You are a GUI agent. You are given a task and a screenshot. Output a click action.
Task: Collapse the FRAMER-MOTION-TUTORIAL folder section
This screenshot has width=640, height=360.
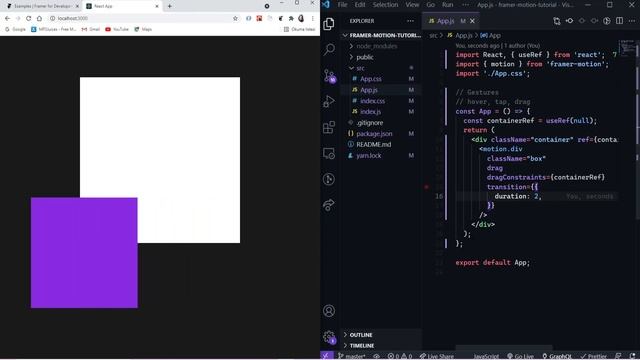pyautogui.click(x=381, y=36)
